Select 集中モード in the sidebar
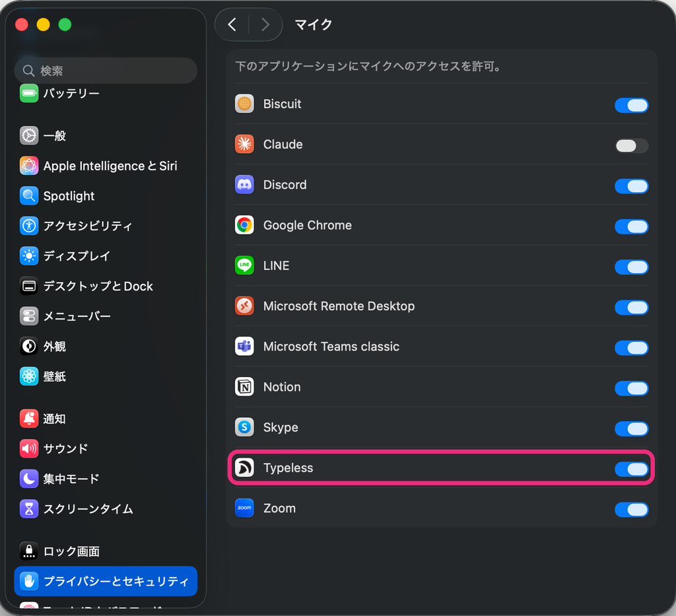Screen dimensions: 676x616 [x=106, y=479]
